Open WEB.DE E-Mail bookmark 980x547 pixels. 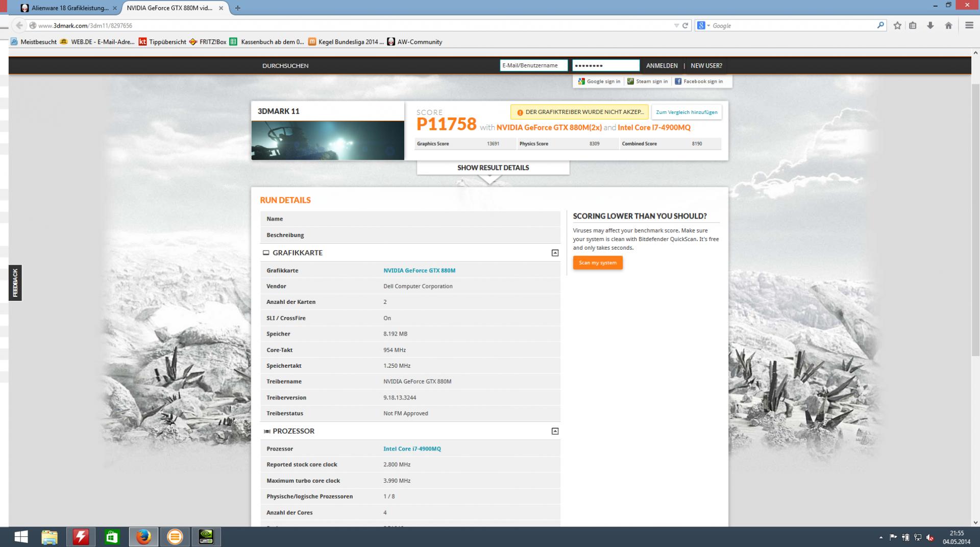coord(97,42)
